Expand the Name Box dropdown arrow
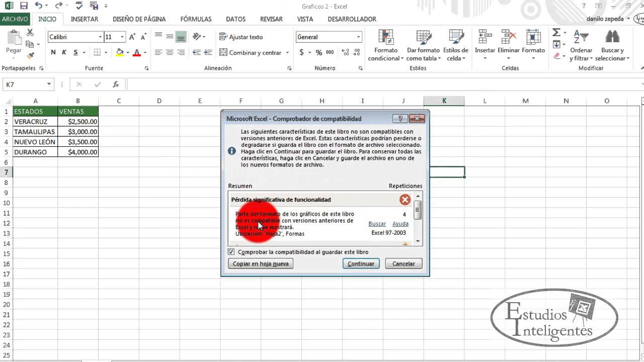Viewport: 644px width, 362px height. pyautogui.click(x=49, y=84)
